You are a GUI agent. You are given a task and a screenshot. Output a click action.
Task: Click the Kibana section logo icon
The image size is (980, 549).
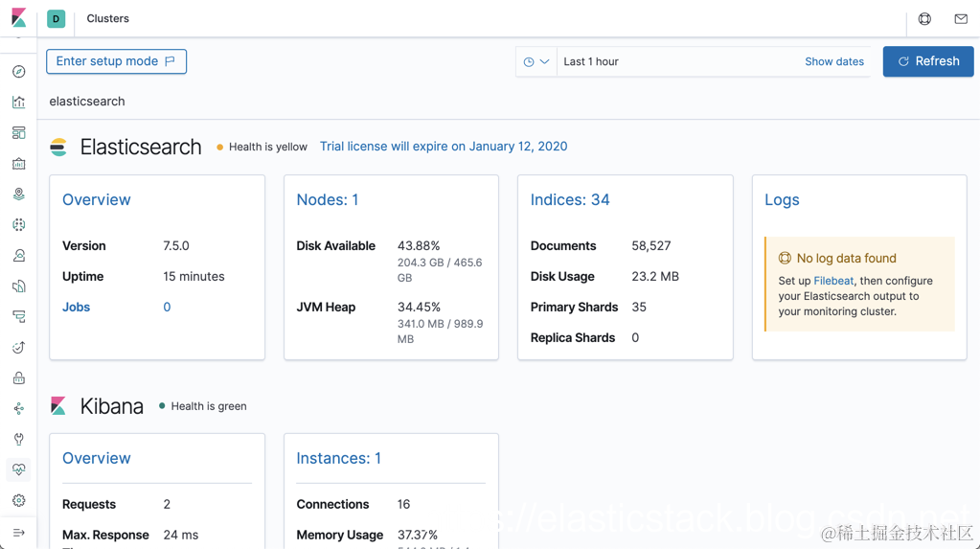click(x=58, y=406)
